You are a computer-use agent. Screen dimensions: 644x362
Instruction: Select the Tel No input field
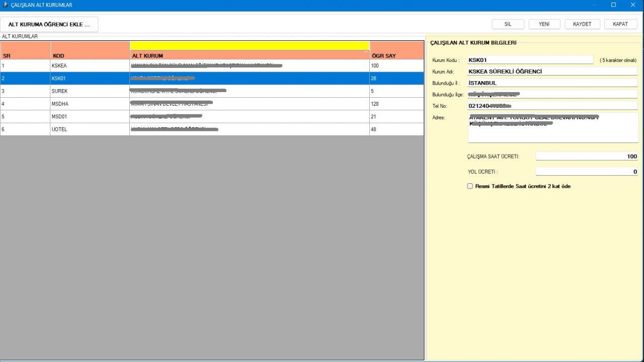point(552,106)
